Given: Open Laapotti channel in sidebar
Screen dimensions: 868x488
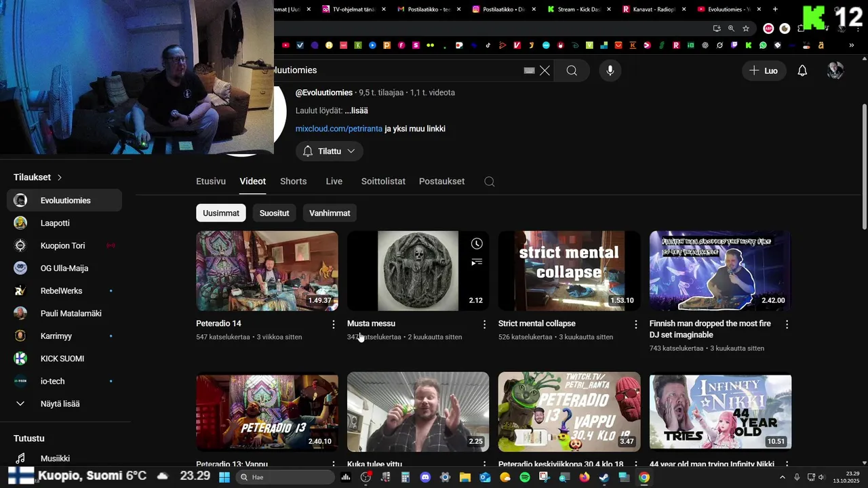Looking at the screenshot, I should [64, 223].
